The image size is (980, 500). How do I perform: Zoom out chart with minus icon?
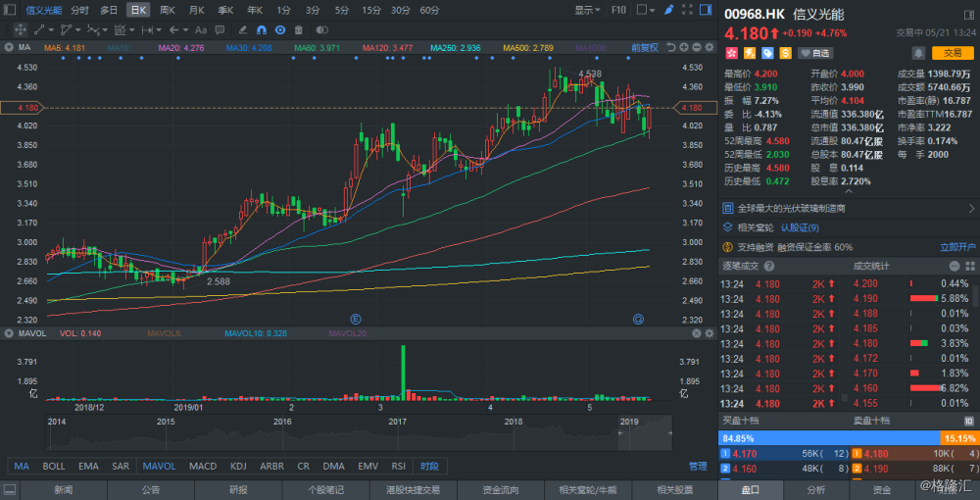coord(697,47)
